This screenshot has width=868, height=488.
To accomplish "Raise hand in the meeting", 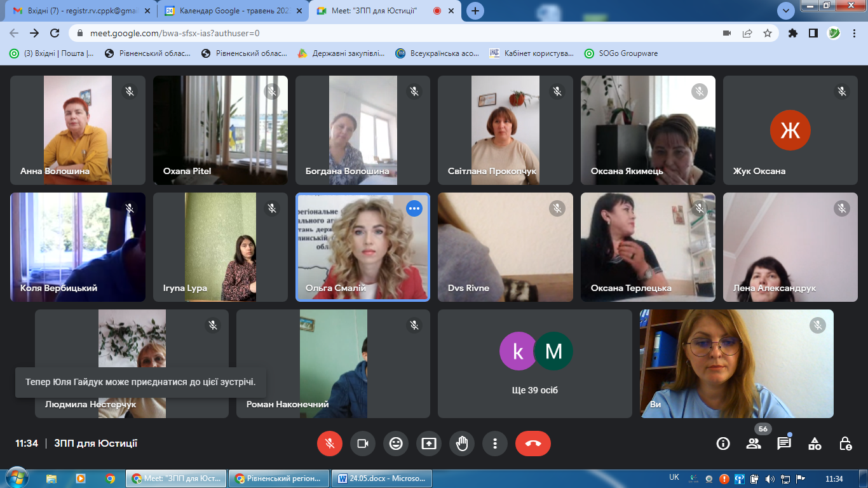I will tap(462, 444).
